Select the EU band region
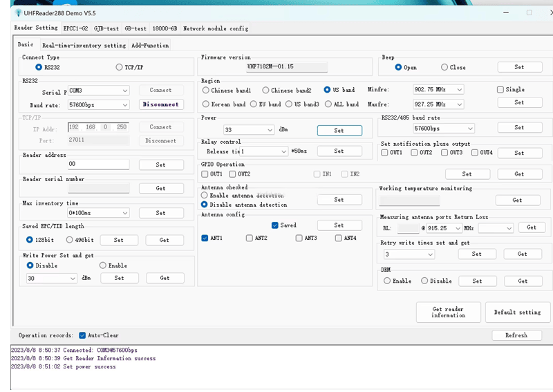The image size is (553, 392). pyautogui.click(x=265, y=104)
